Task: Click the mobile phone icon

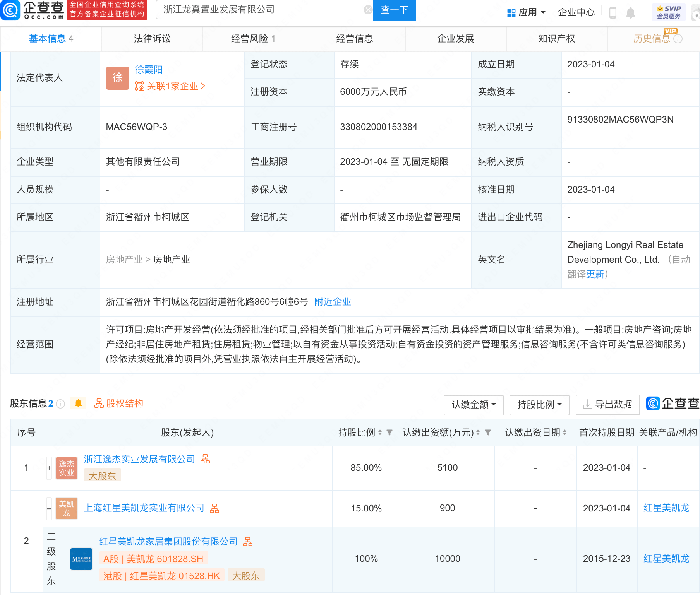Action: [612, 12]
